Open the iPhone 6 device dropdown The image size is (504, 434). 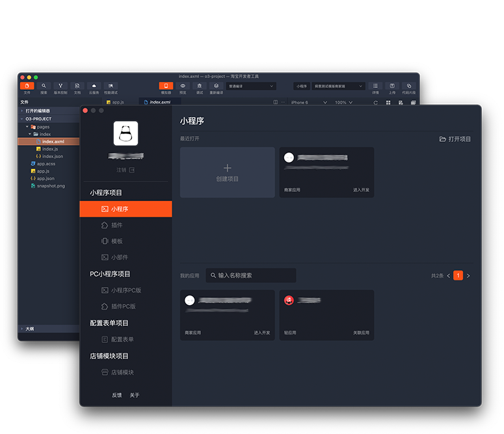click(309, 102)
